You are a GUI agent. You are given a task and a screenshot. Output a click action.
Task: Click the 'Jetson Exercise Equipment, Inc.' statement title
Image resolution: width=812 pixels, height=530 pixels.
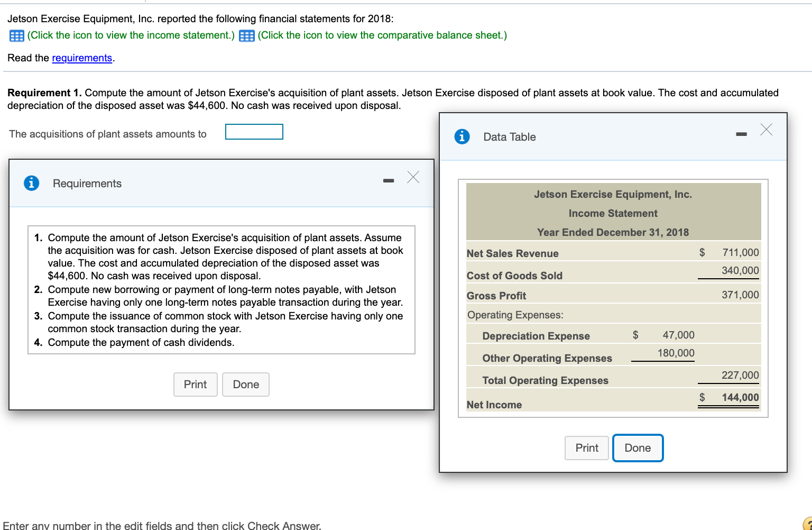(613, 195)
